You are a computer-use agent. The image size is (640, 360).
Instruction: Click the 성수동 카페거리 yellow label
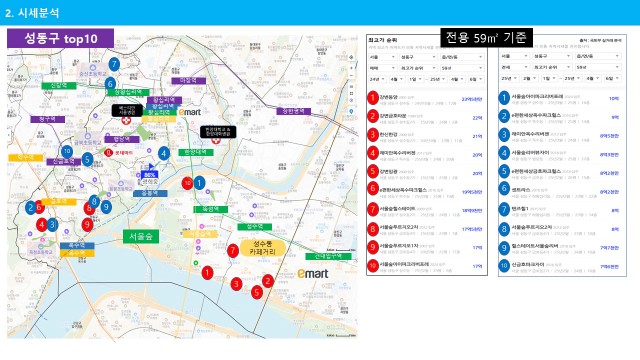(x=262, y=248)
